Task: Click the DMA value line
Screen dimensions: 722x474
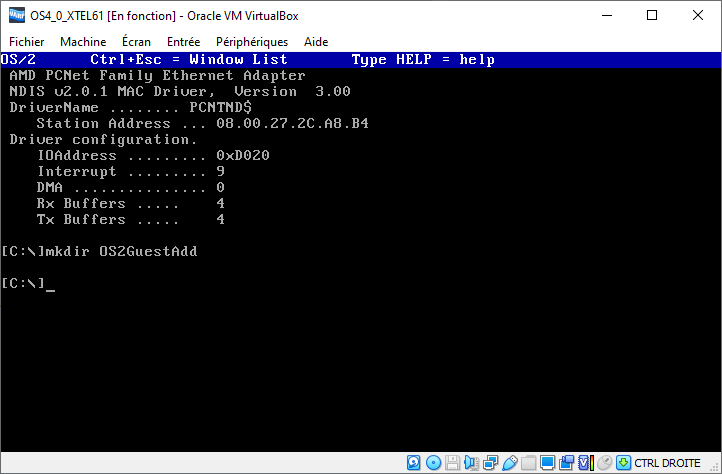Action: (x=131, y=187)
